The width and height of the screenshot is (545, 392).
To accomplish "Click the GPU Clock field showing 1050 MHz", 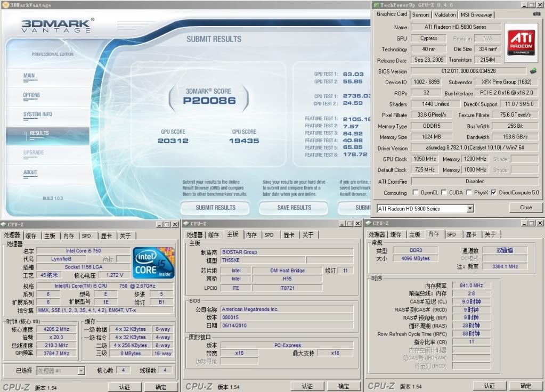I will click(425, 159).
